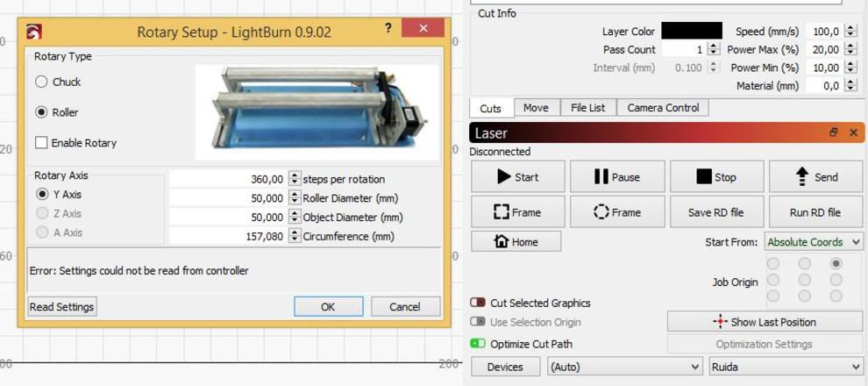The height and width of the screenshot is (386, 868).
Task: Toggle Optimize Cut Path switch
Action: click(478, 344)
